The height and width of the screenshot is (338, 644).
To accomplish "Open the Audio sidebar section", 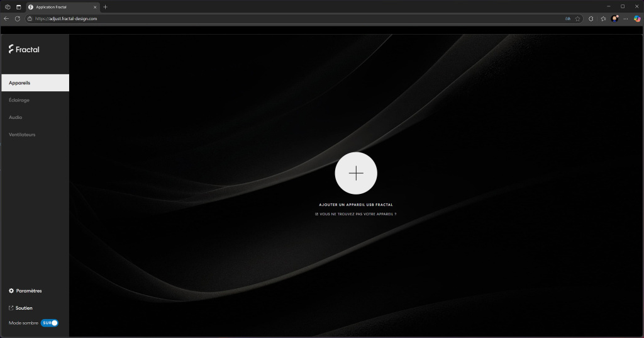I will coord(16,117).
